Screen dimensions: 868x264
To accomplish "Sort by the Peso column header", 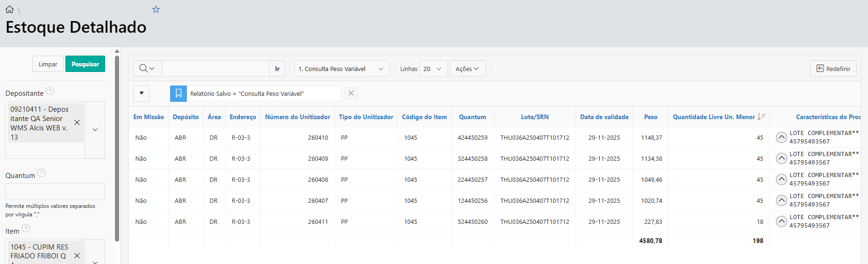I will coord(650,117).
